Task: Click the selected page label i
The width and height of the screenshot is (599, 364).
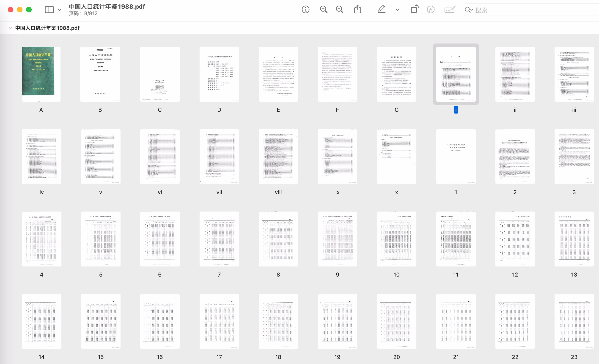Action: [456, 110]
